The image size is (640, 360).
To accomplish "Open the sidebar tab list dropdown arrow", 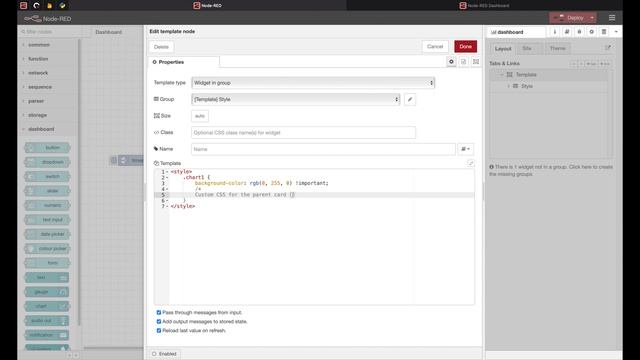I will coord(616,32).
